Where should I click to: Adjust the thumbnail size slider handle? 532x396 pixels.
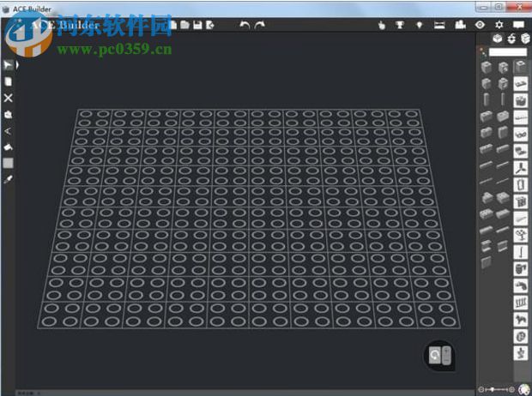[x=493, y=389]
